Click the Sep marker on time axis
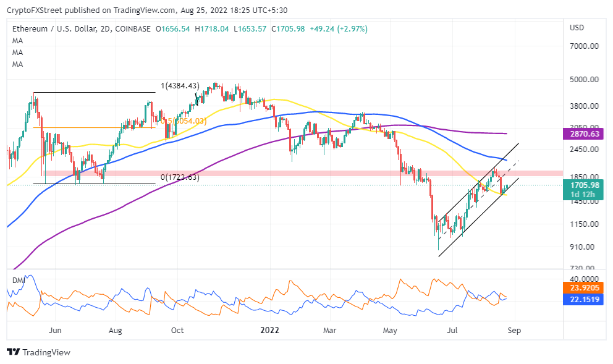 coord(514,331)
